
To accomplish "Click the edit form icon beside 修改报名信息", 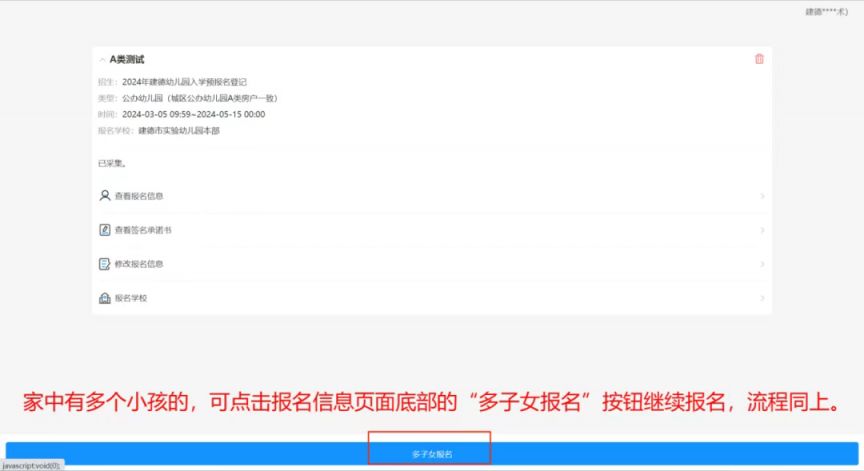I will [x=105, y=264].
